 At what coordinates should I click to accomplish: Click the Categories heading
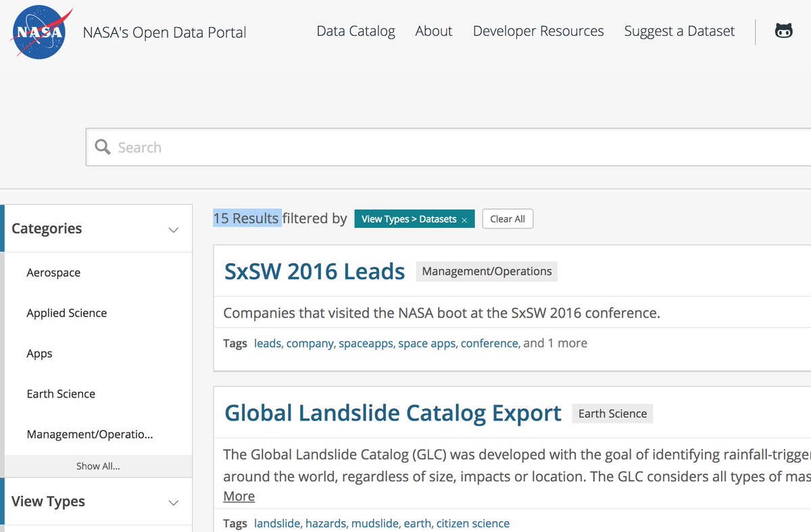(47, 228)
